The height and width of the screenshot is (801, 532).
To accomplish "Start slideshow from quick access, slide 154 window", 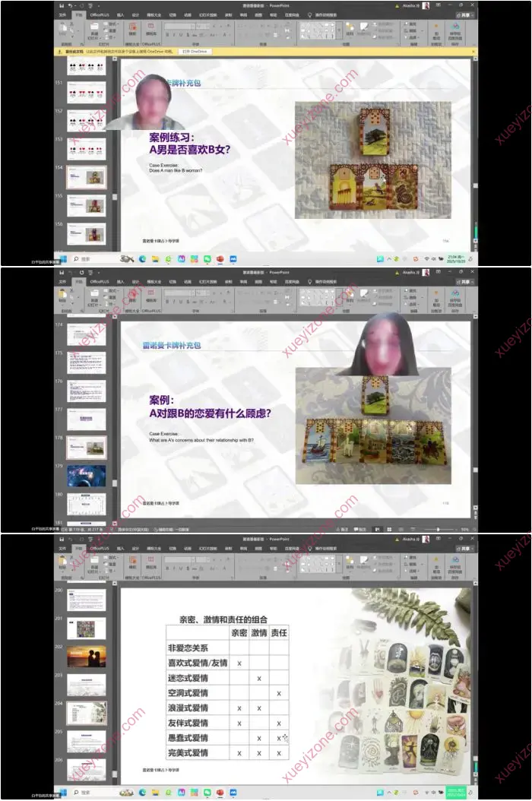I will coord(90,5).
